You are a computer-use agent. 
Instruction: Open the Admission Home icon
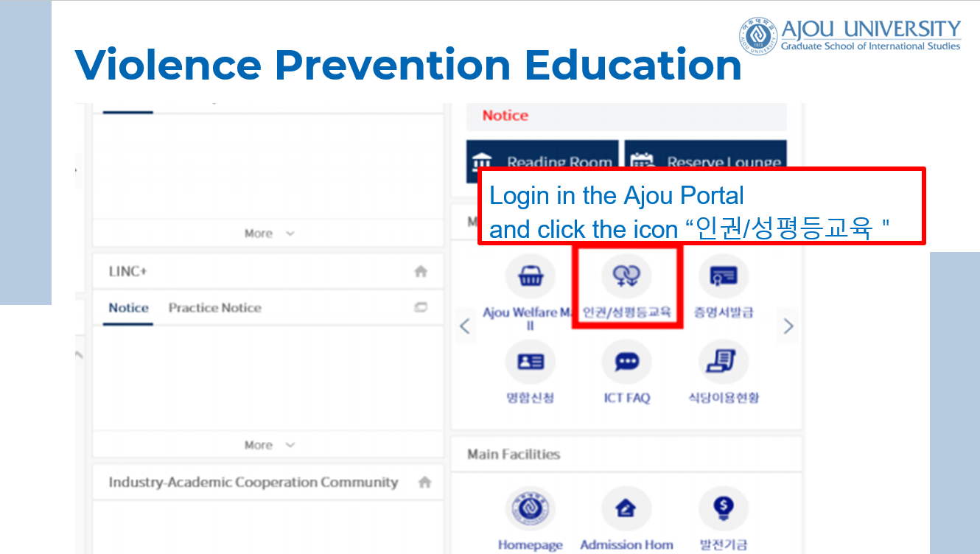pyautogui.click(x=626, y=510)
